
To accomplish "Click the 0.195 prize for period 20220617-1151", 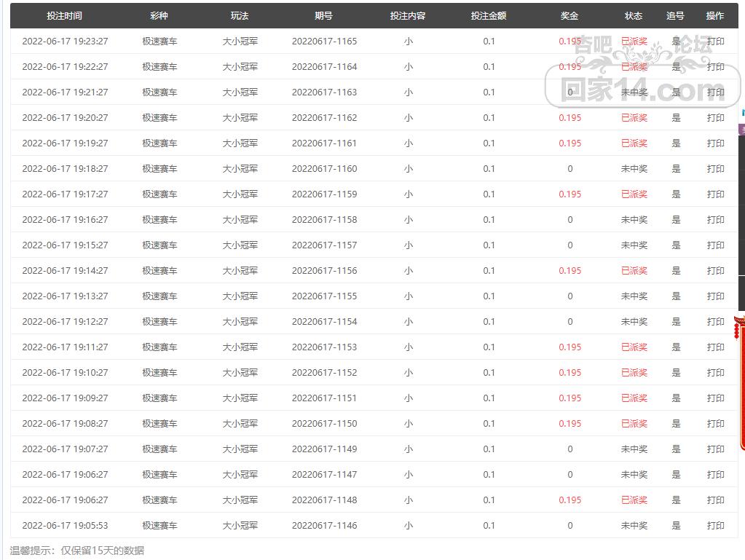I will [569, 398].
